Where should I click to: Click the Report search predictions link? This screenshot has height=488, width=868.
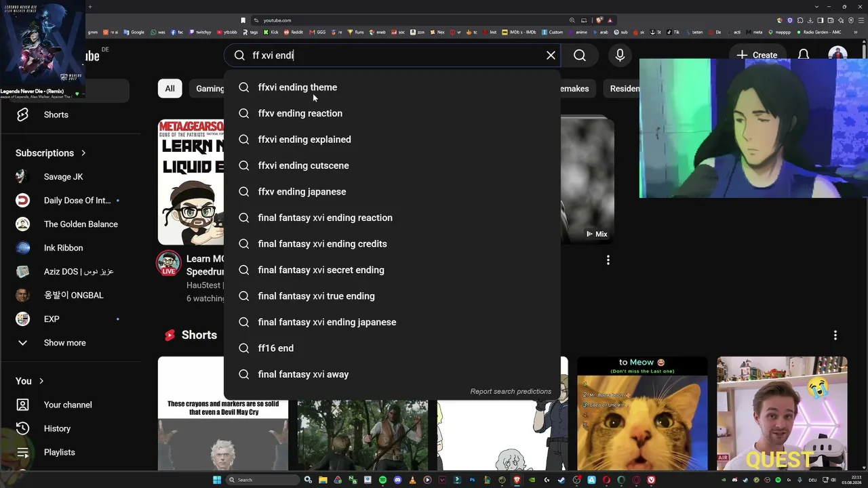point(511,391)
